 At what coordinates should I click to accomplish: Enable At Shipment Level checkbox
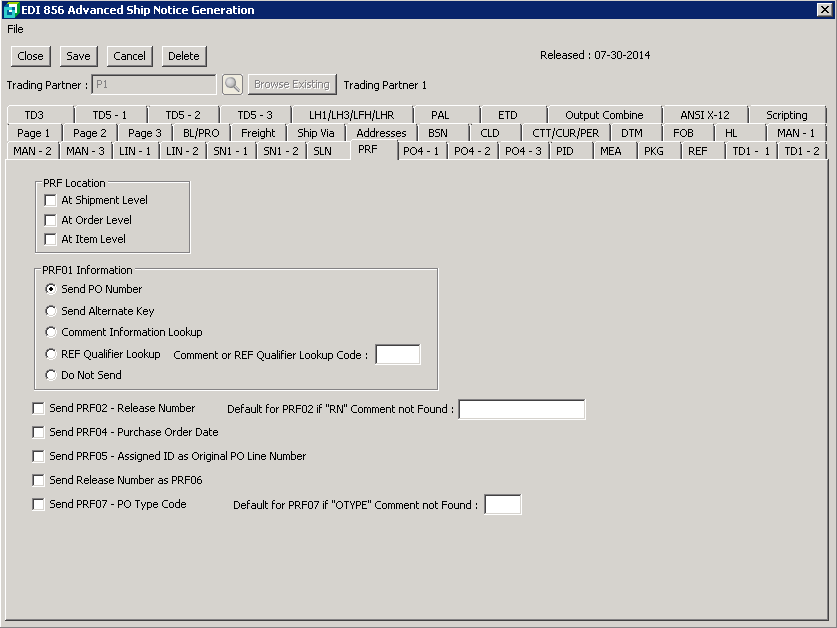[x=50, y=200]
